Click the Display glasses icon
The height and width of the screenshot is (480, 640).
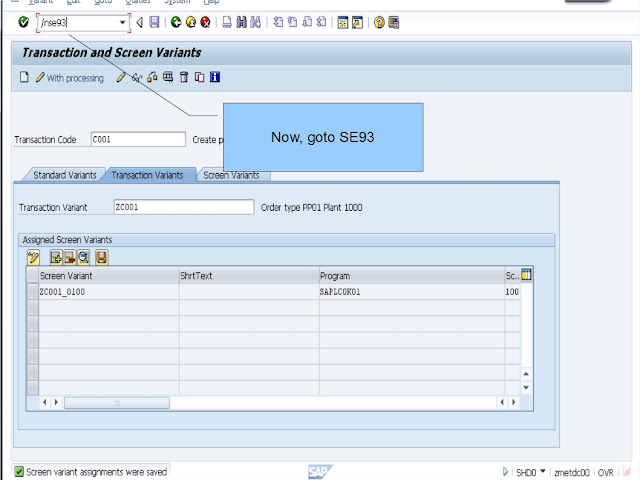[x=137, y=77]
